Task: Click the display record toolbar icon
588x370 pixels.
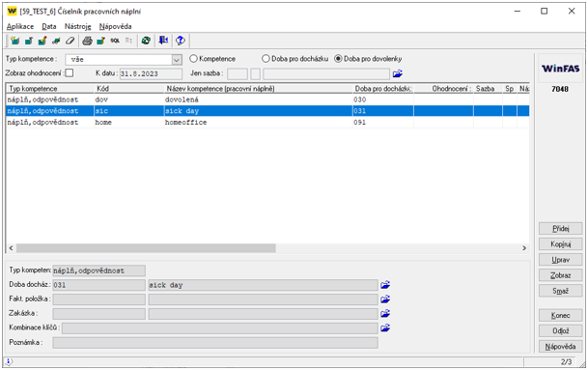Action: coord(56,41)
